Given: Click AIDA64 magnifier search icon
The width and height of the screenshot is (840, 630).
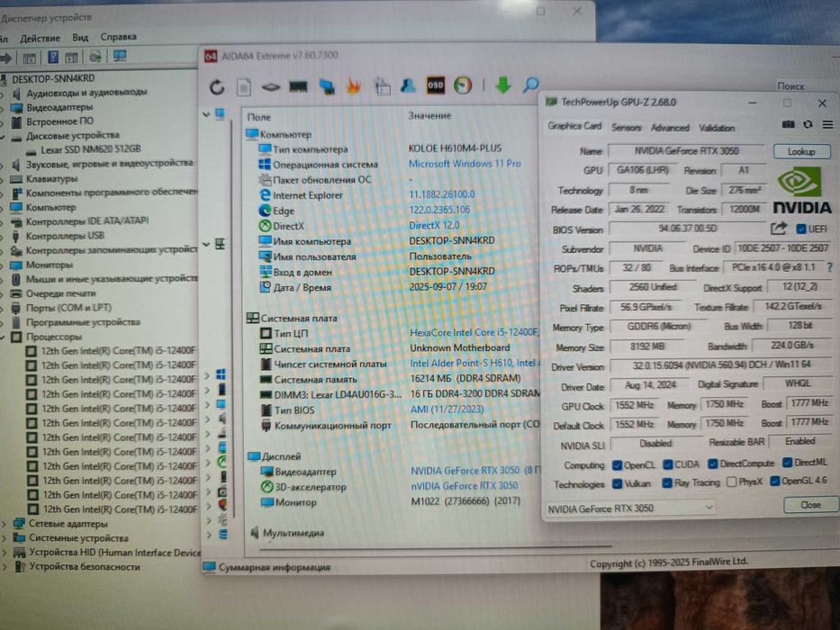Looking at the screenshot, I should tap(530, 84).
